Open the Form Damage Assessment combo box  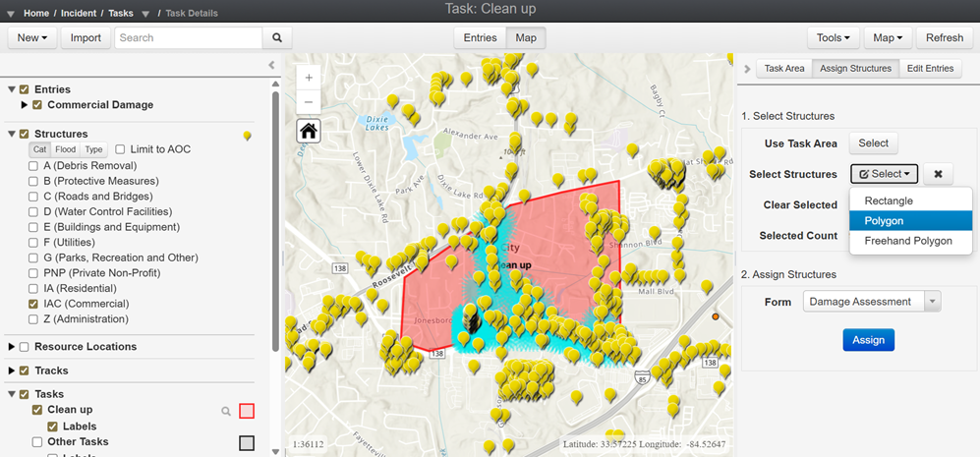872,302
